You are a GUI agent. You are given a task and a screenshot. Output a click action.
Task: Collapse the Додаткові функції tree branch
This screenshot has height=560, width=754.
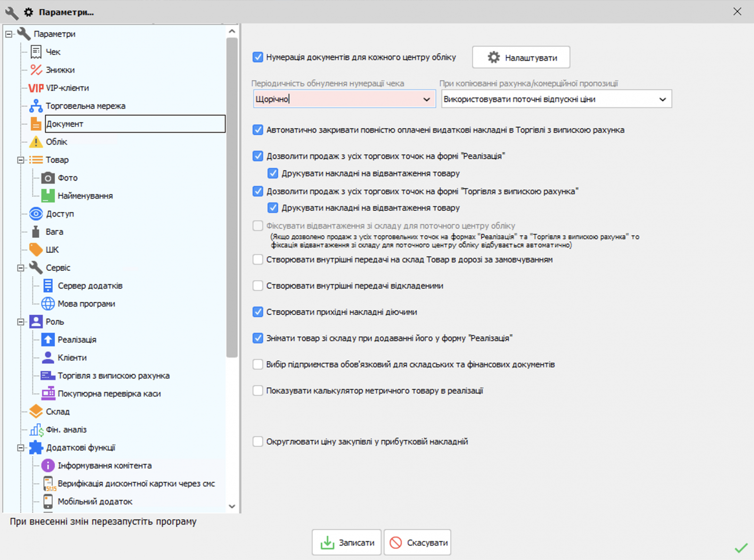[x=21, y=448]
